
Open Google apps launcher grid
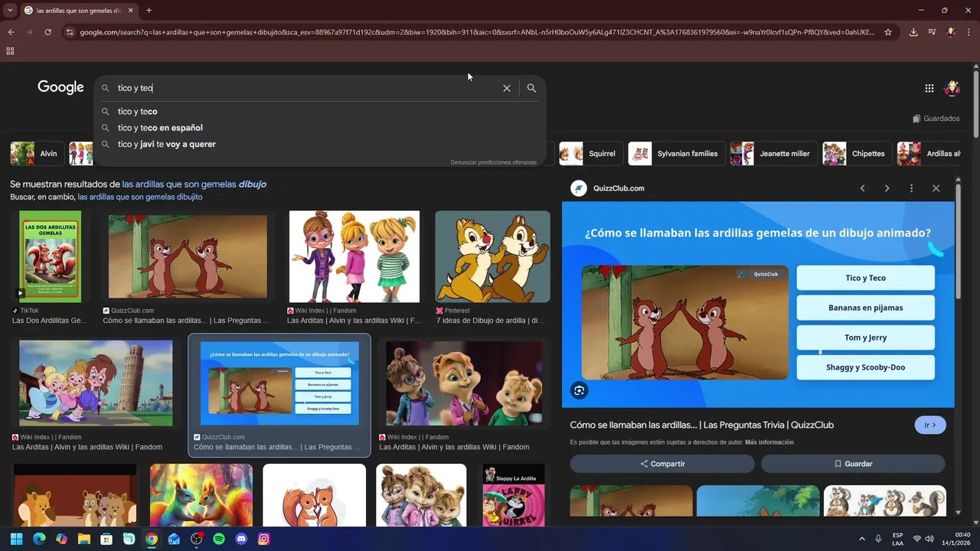point(929,88)
